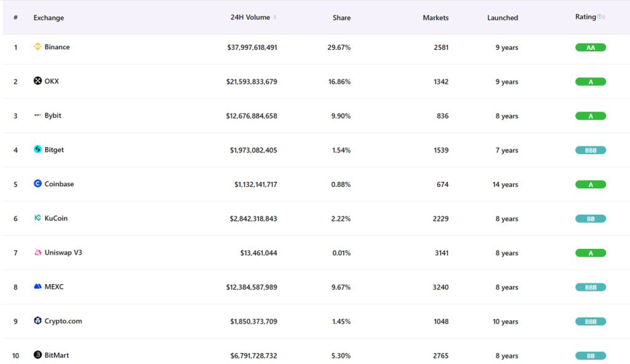Open the Bitget exchange link
Screen dimensions: 630x364
point(54,150)
